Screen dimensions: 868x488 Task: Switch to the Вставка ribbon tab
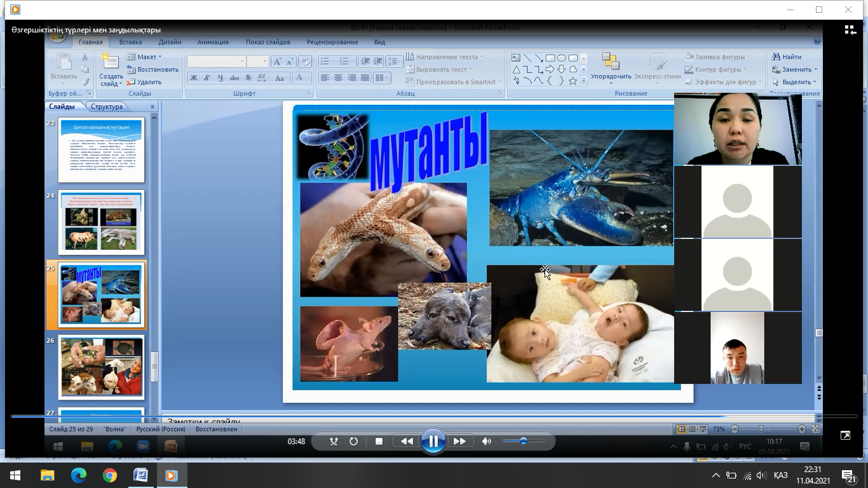coord(130,42)
